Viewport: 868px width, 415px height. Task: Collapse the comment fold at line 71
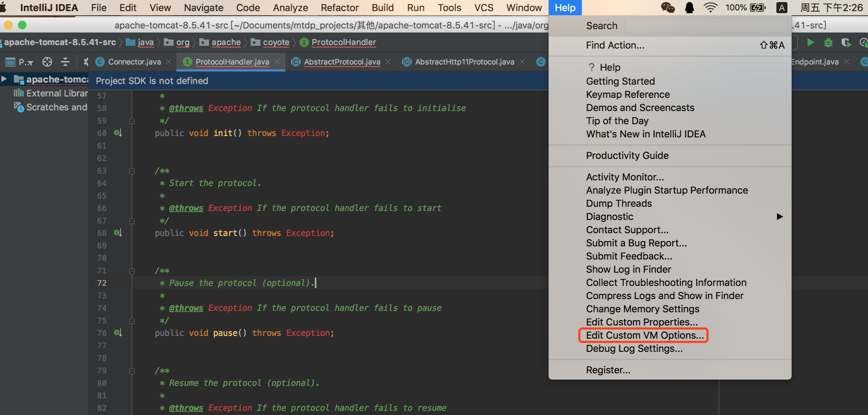click(x=132, y=271)
